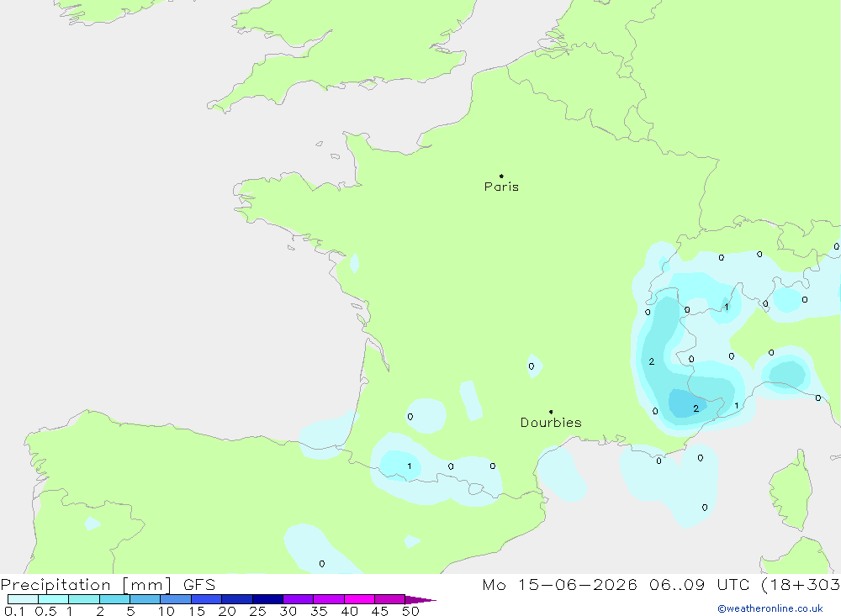
Task: Pick the palest cyan 0.1–0.5 legend swatch
Action: point(23,599)
